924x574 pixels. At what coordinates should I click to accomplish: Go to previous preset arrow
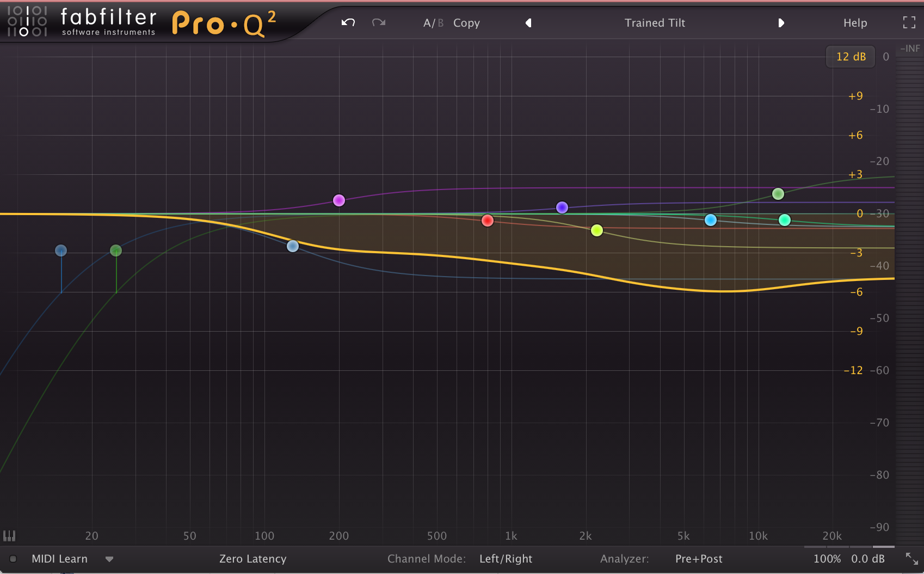point(528,23)
